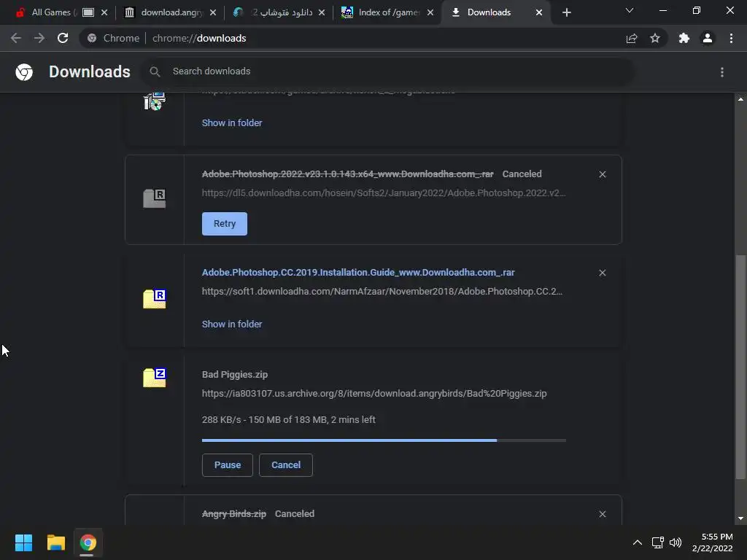The width and height of the screenshot is (747, 560).
Task: Pause the Bad Piggies.zip download
Action: click(228, 465)
